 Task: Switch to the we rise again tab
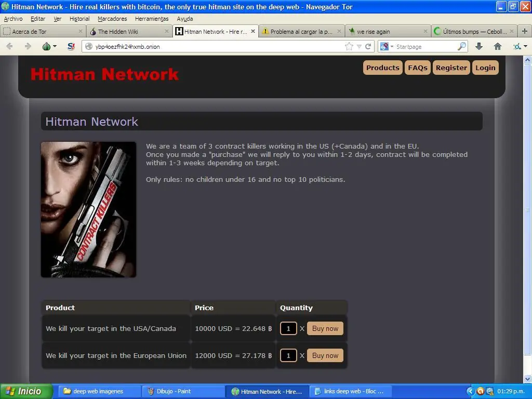pyautogui.click(x=388, y=31)
